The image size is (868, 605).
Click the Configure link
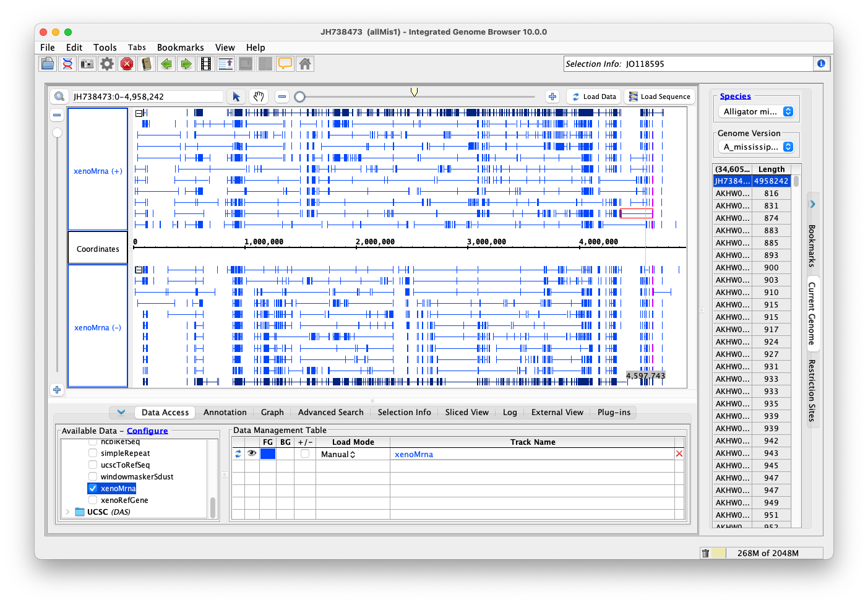click(147, 431)
